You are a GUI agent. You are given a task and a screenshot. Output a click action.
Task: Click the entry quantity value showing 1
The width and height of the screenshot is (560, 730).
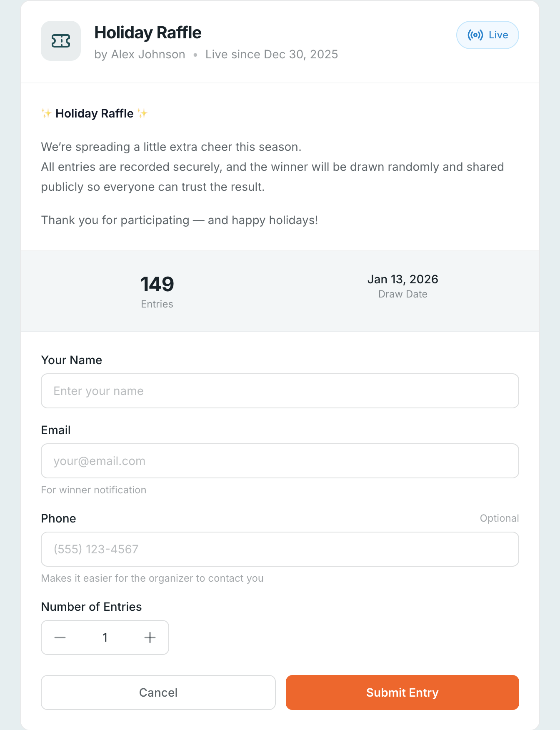pos(105,637)
